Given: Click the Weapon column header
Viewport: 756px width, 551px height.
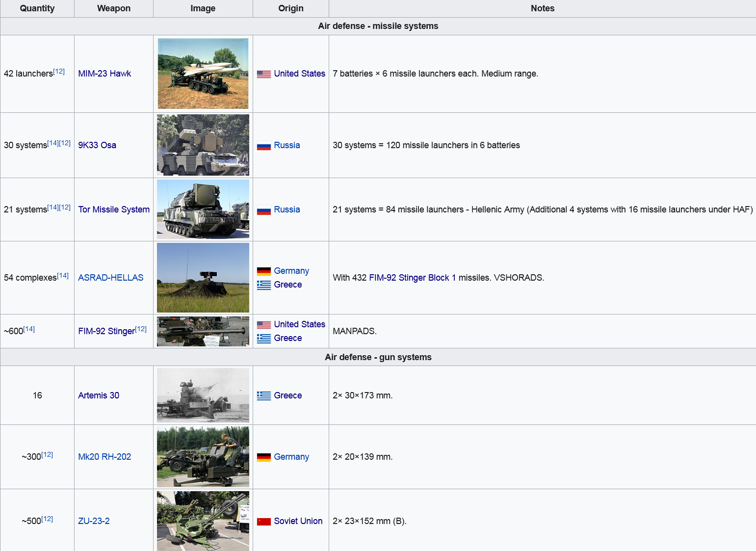Looking at the screenshot, I should click(x=114, y=8).
